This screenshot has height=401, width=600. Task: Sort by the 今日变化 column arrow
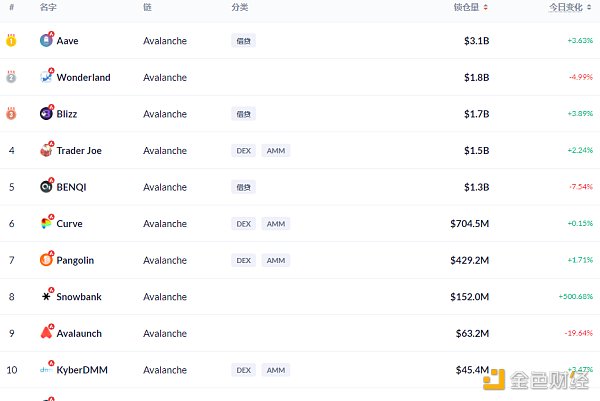click(x=595, y=7)
